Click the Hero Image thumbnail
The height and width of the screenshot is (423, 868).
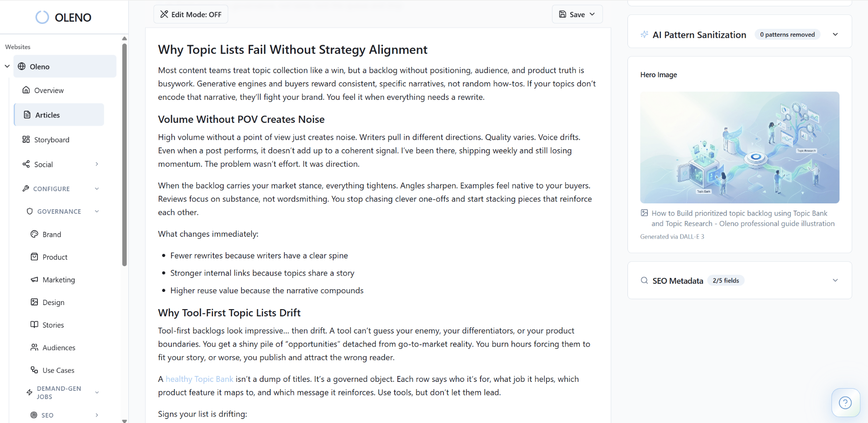tap(740, 147)
